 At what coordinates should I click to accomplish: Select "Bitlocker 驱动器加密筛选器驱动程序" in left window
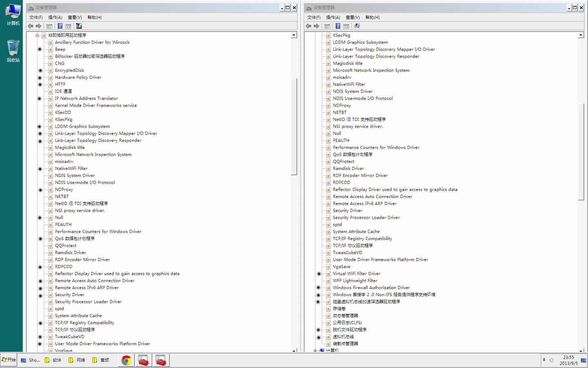(90, 56)
